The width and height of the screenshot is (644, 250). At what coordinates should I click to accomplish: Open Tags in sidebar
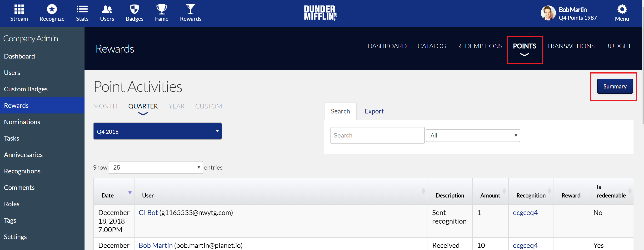[42, 220]
